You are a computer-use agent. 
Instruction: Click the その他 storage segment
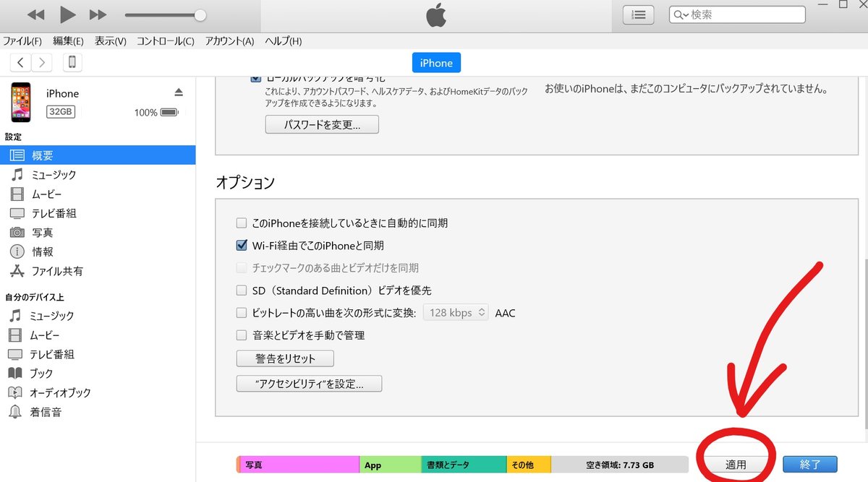click(528, 465)
